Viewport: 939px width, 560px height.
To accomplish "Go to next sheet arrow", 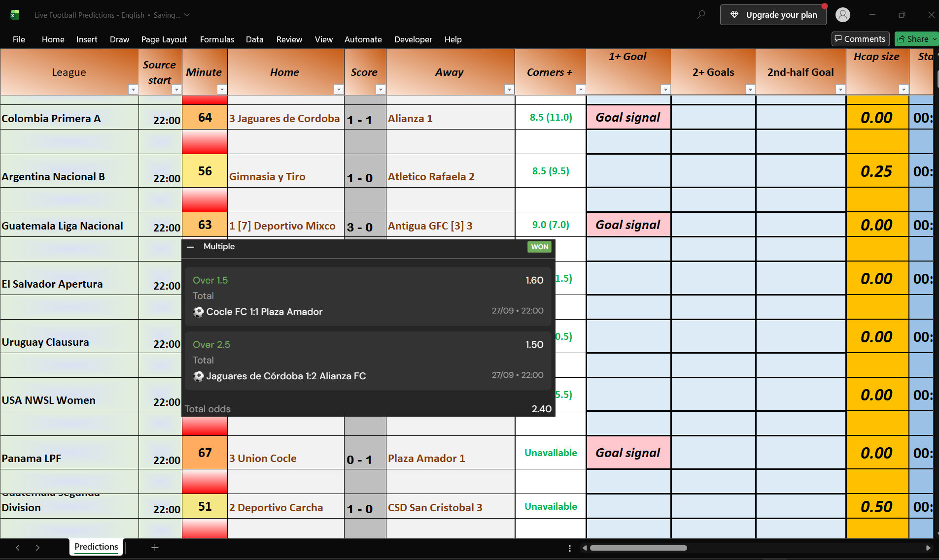I will [37, 547].
